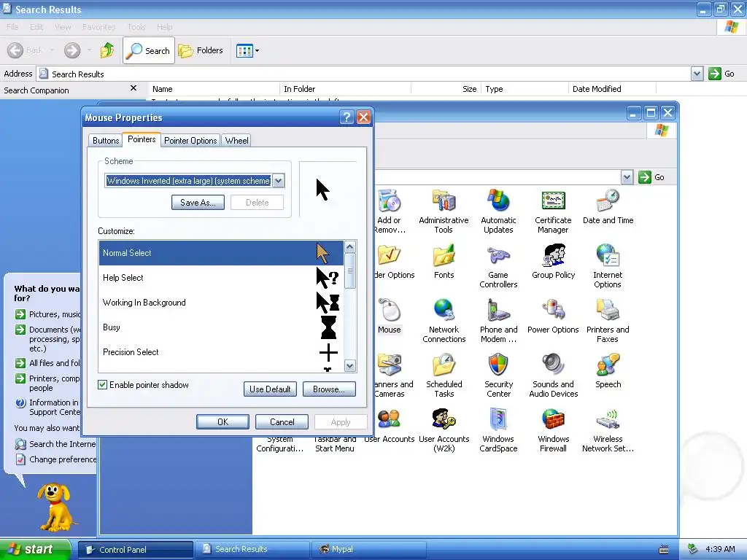Screen dimensions: 747x560
Task: Click the Cancel button in Mouse Properties
Action: pyautogui.click(x=282, y=422)
